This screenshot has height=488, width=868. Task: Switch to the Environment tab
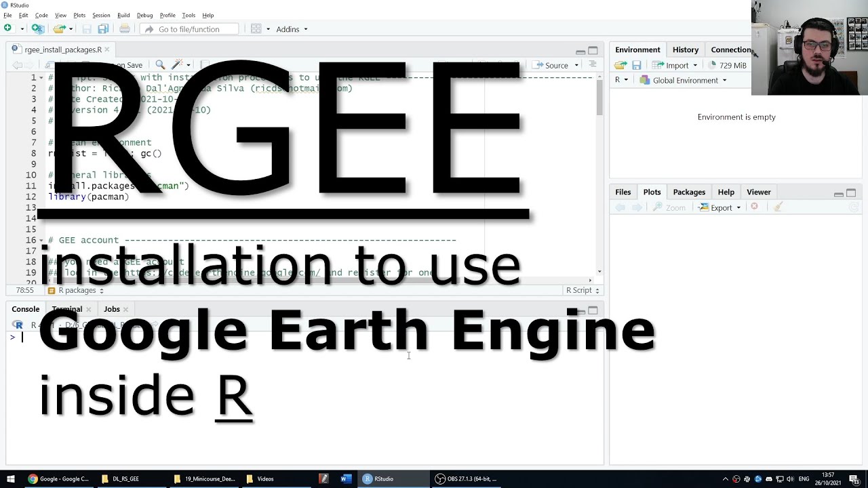click(x=637, y=49)
